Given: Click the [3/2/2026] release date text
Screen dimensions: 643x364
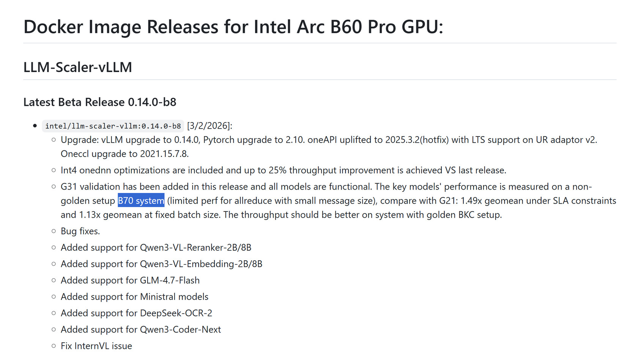Looking at the screenshot, I should (210, 126).
